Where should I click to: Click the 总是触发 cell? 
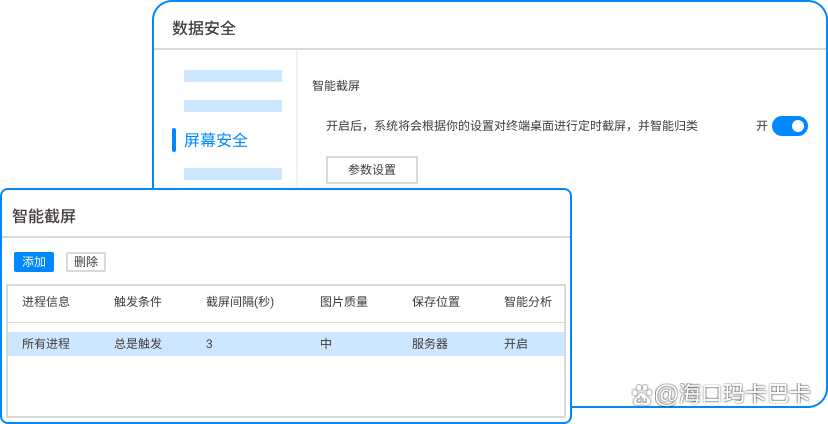pyautogui.click(x=138, y=344)
